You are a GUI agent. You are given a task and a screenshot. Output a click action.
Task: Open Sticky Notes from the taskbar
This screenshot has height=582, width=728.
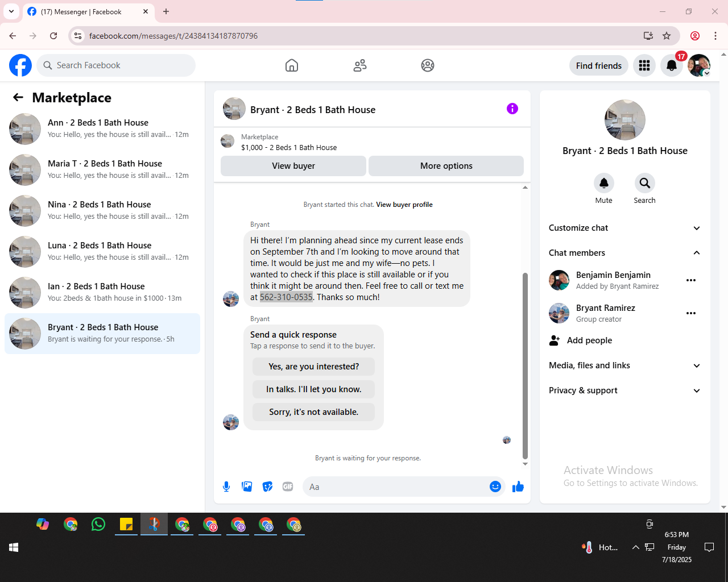(126, 524)
